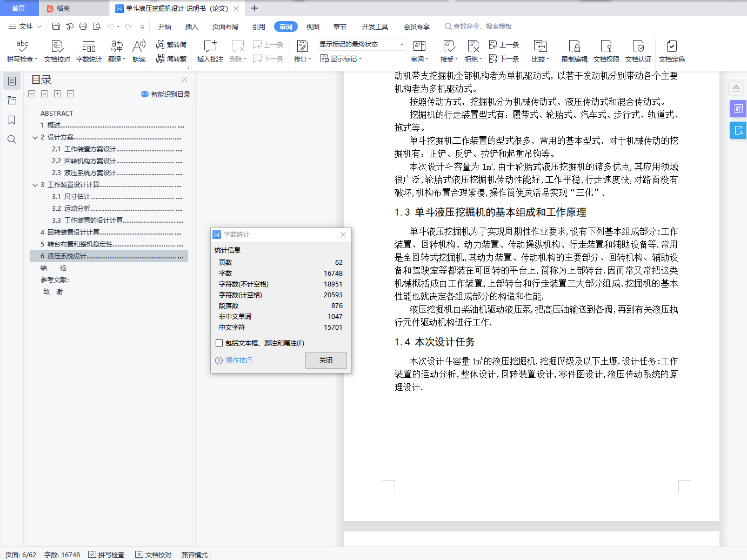Click the blue document icon on right sidebar
Screen dimensions: 747x560
click(x=738, y=130)
